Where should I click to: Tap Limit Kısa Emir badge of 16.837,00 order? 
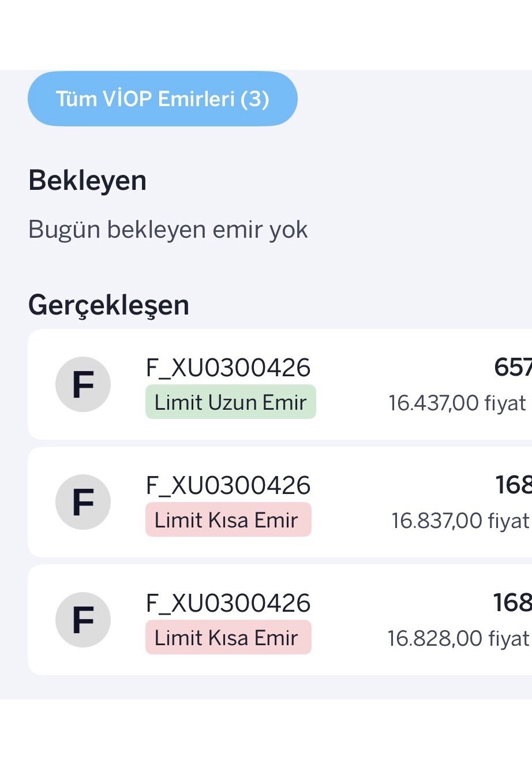point(228,520)
